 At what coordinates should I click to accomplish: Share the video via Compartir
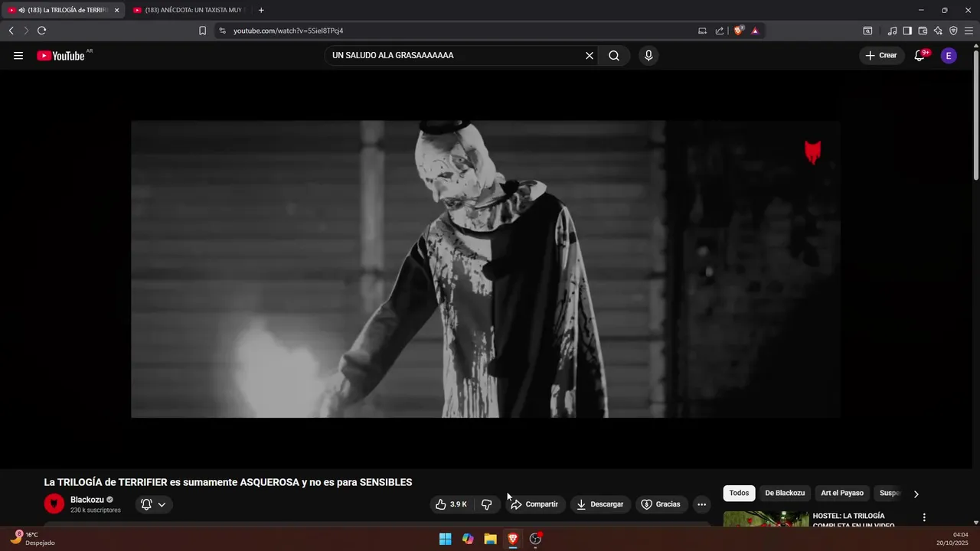pyautogui.click(x=534, y=504)
